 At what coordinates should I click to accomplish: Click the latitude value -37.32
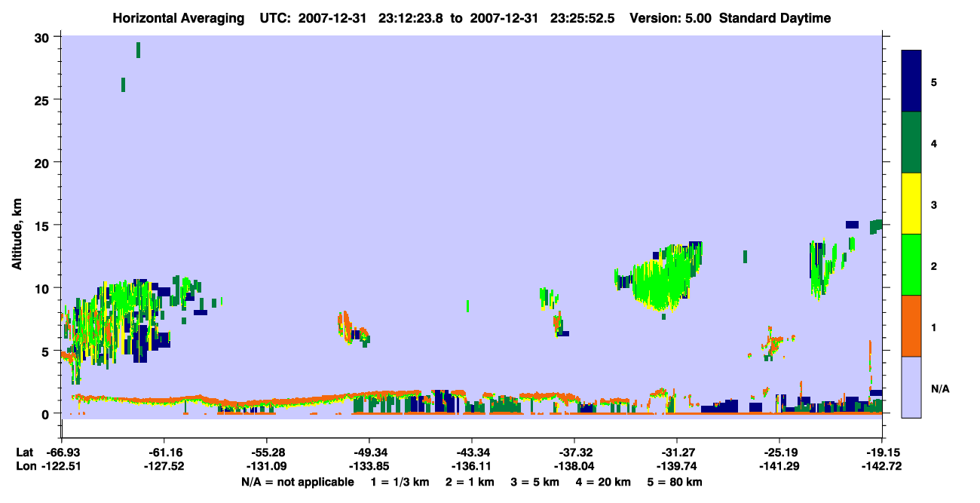click(x=574, y=452)
